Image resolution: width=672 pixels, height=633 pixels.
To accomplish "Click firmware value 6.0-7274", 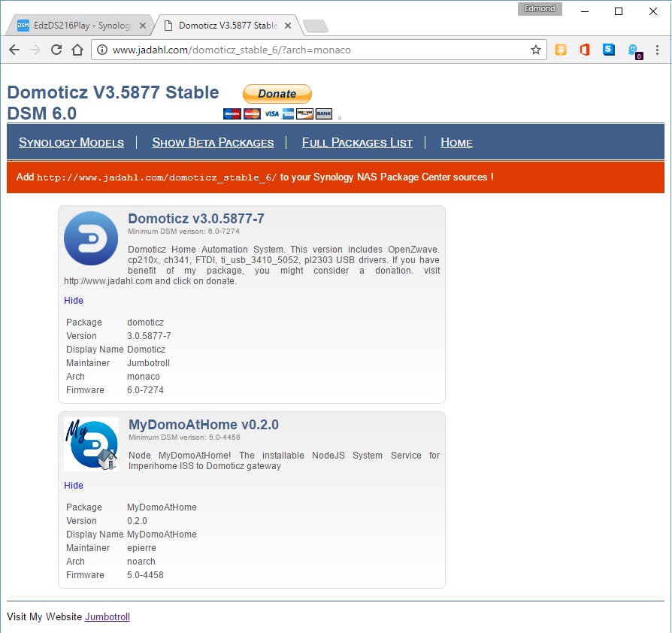I will (x=145, y=390).
